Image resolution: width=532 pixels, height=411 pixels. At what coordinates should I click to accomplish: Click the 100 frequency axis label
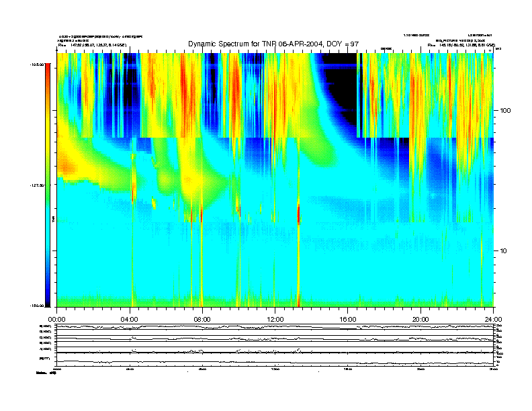(505, 111)
